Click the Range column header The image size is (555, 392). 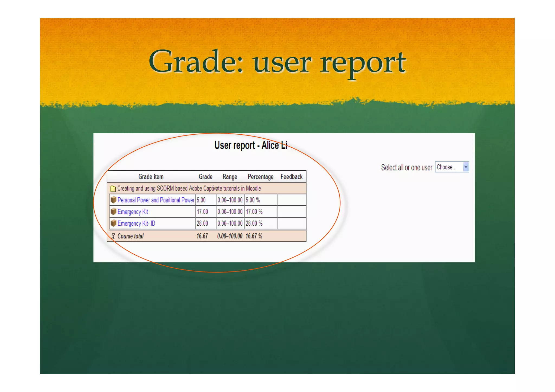[x=230, y=177]
